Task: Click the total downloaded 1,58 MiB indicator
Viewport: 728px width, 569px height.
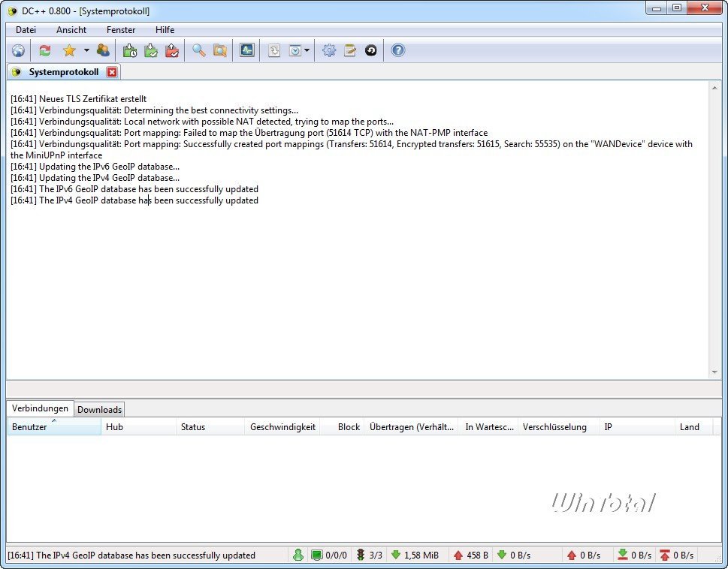Action: pyautogui.click(x=415, y=555)
